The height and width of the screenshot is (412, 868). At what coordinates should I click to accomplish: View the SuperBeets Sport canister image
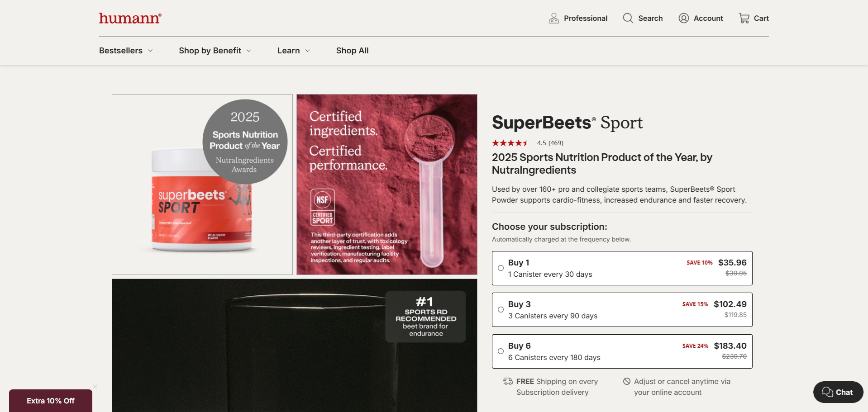pyautogui.click(x=202, y=185)
